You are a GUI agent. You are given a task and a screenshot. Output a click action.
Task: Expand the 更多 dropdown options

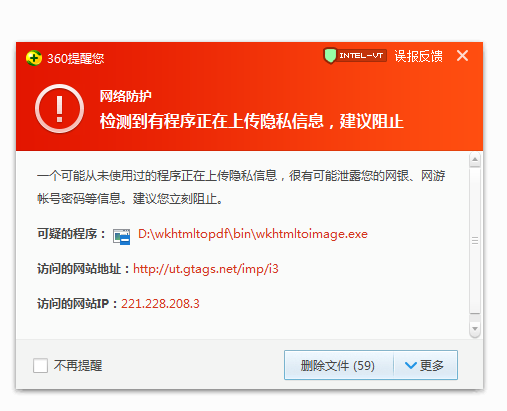425,365
